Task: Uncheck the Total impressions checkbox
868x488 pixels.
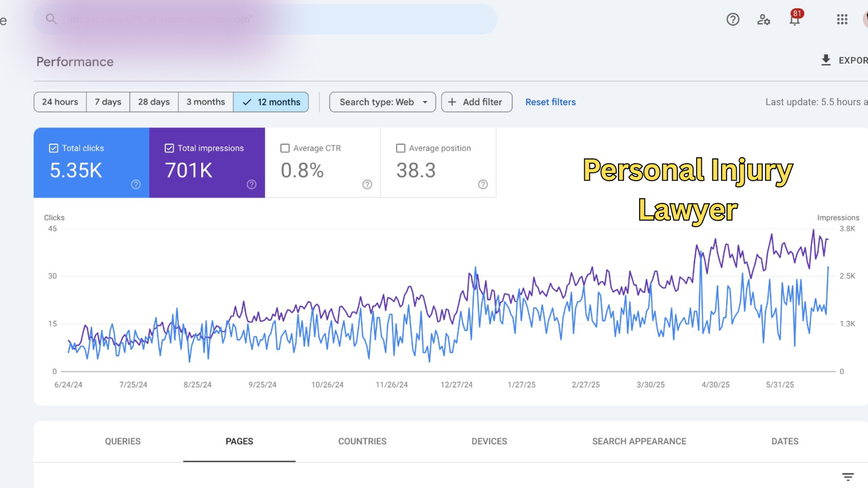Action: (x=169, y=148)
